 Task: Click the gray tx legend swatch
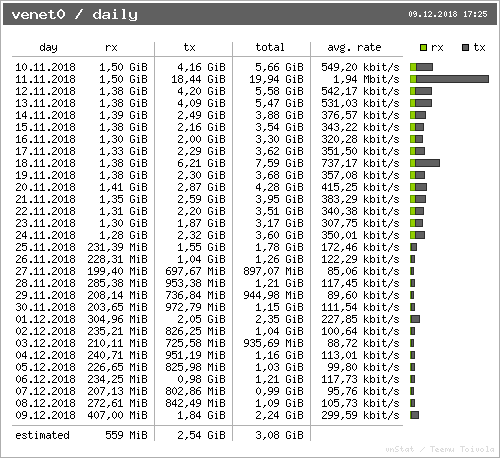click(466, 48)
